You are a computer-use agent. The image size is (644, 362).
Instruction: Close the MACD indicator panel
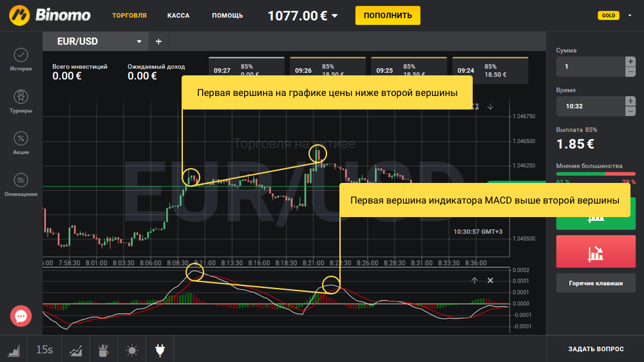click(490, 280)
